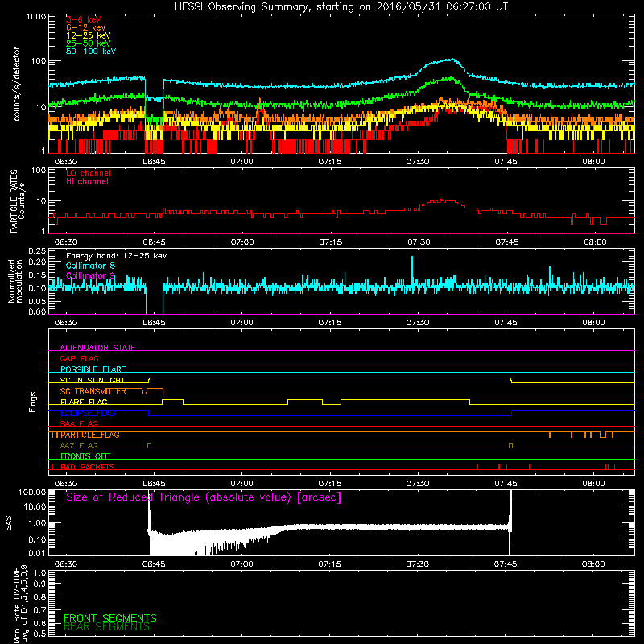The height and width of the screenshot is (644, 644).
Task: Click the yellow 12-25 keV legend entry
Action: (89, 35)
